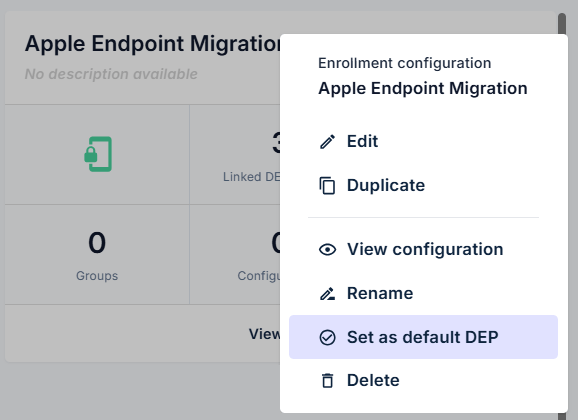Click the 'No description available' text

tap(111, 74)
